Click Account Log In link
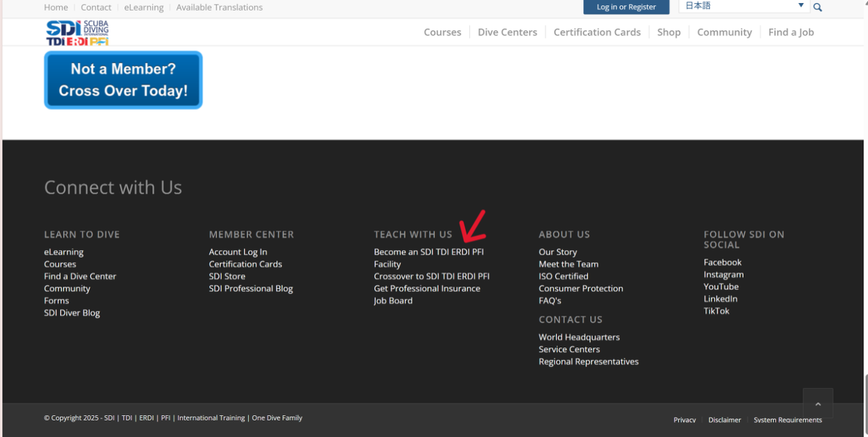 pos(238,252)
